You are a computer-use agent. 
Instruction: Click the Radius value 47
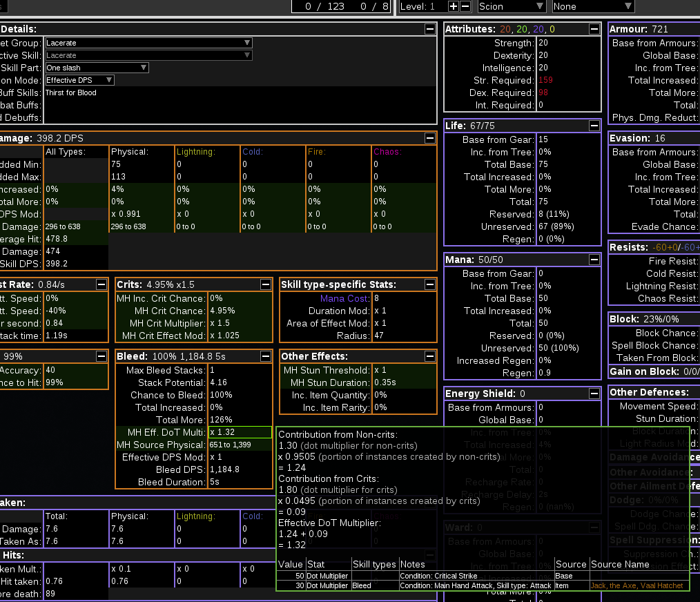tap(379, 336)
